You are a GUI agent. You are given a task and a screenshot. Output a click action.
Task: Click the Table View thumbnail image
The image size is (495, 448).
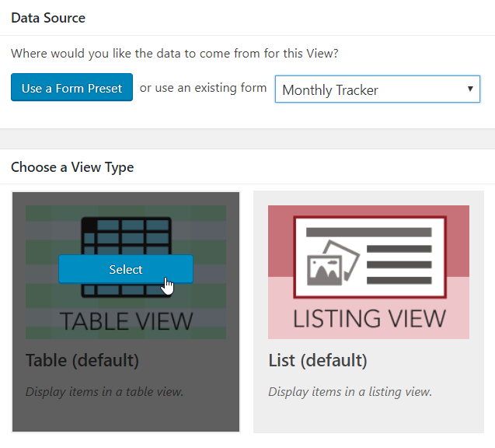click(x=126, y=272)
